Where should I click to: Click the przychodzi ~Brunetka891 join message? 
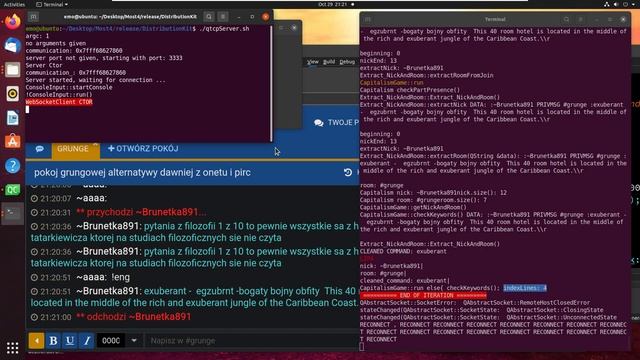pyautogui.click(x=141, y=212)
